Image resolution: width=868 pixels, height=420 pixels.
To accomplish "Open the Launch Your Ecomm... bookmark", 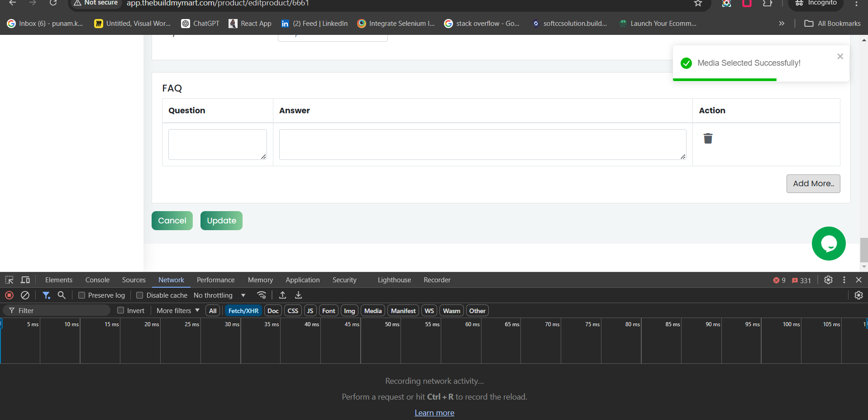I will 658,24.
